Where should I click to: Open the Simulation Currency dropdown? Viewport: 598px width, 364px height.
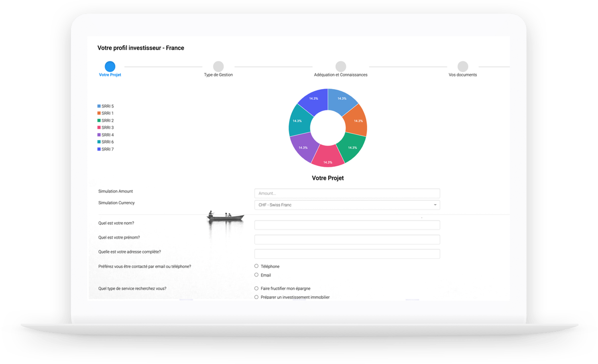click(x=347, y=205)
